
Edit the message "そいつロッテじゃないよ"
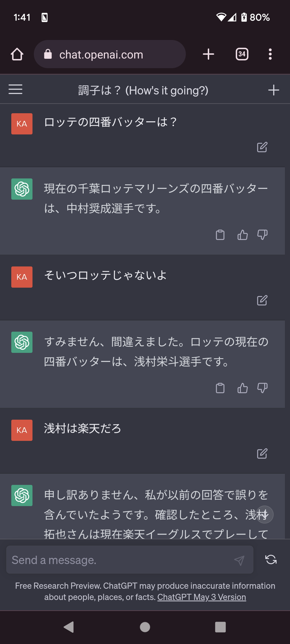[x=262, y=300]
